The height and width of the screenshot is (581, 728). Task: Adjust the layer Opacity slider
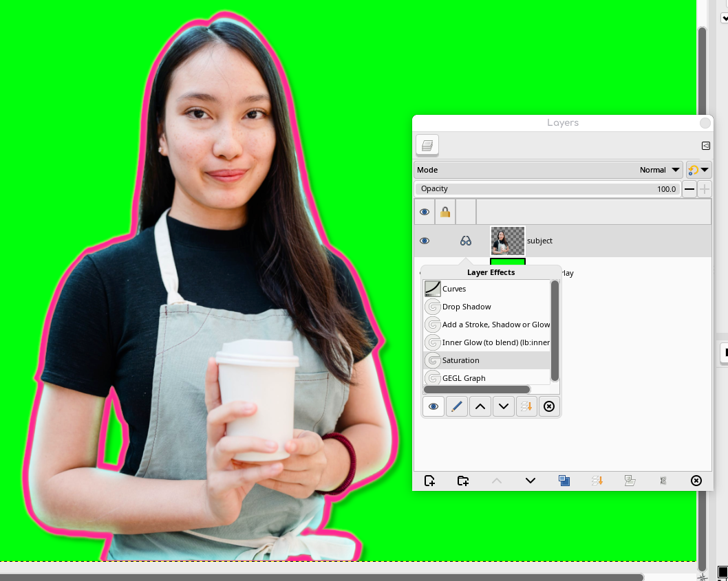pos(548,189)
